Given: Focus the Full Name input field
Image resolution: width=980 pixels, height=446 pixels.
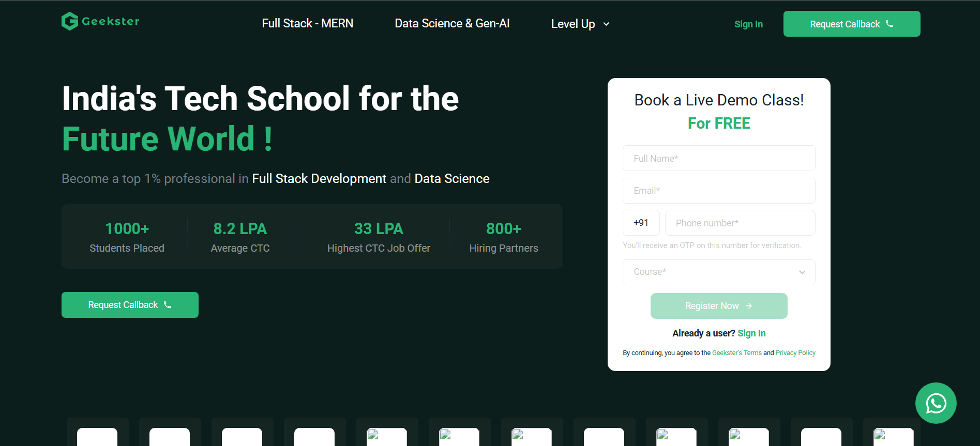Looking at the screenshot, I should point(719,158).
